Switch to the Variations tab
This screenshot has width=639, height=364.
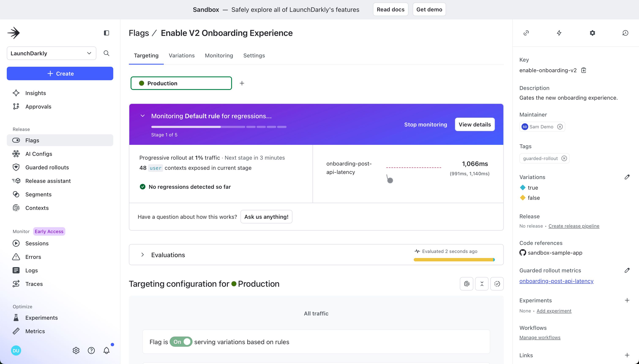point(182,56)
